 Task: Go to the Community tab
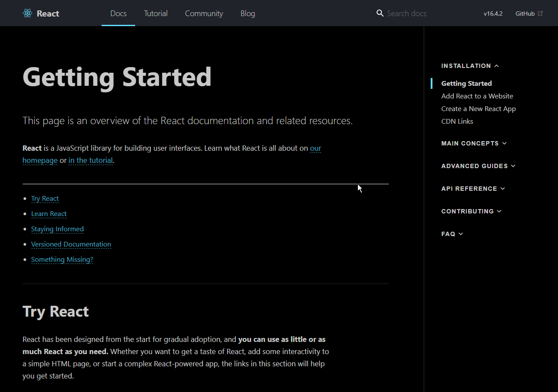coord(204,14)
